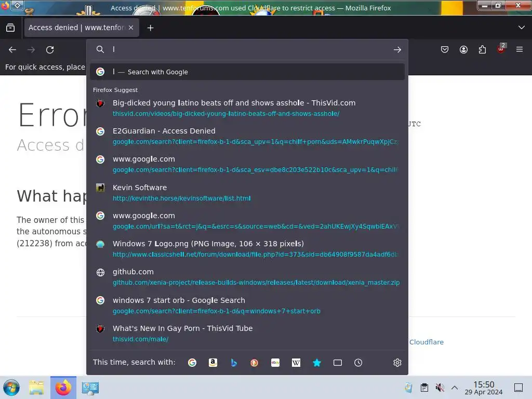This screenshot has height=399, width=532.
Task: Open Firefox View from the tab bar
Action: [10, 28]
